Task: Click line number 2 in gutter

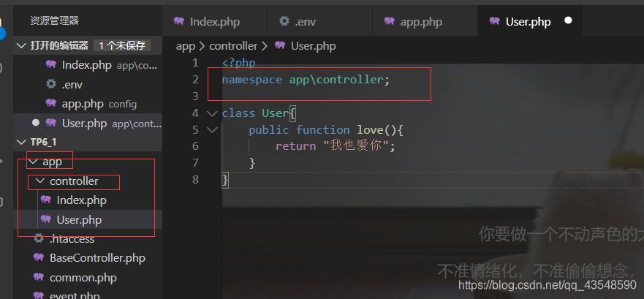Action: [195, 80]
